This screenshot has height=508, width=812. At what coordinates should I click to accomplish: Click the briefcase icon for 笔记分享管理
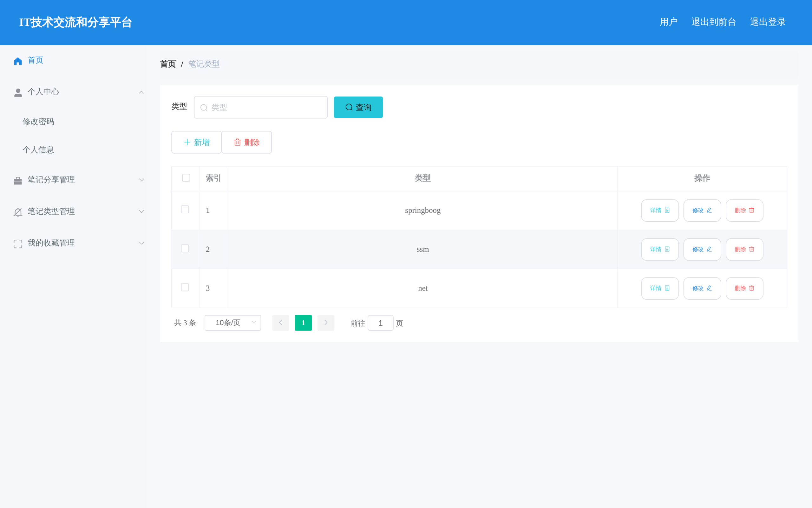click(x=18, y=180)
